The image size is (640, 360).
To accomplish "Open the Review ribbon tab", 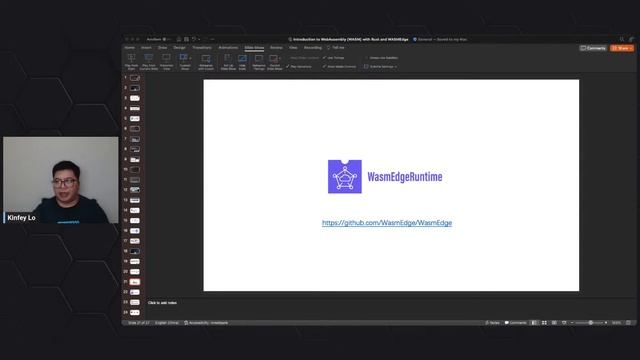I will click(x=276, y=48).
